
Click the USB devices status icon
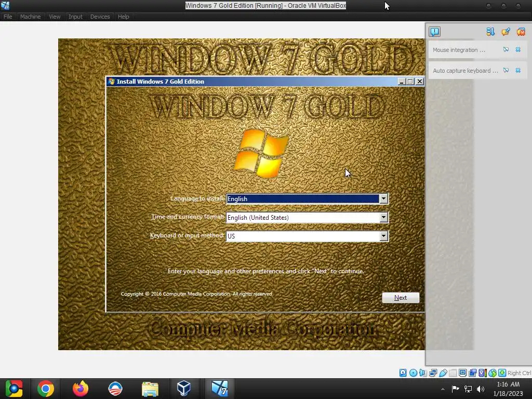click(x=443, y=373)
